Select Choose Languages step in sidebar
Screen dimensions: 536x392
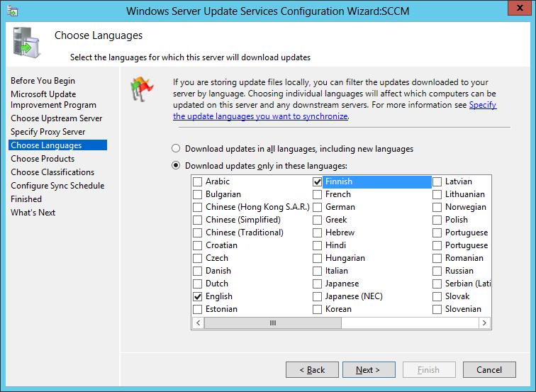[x=57, y=145]
